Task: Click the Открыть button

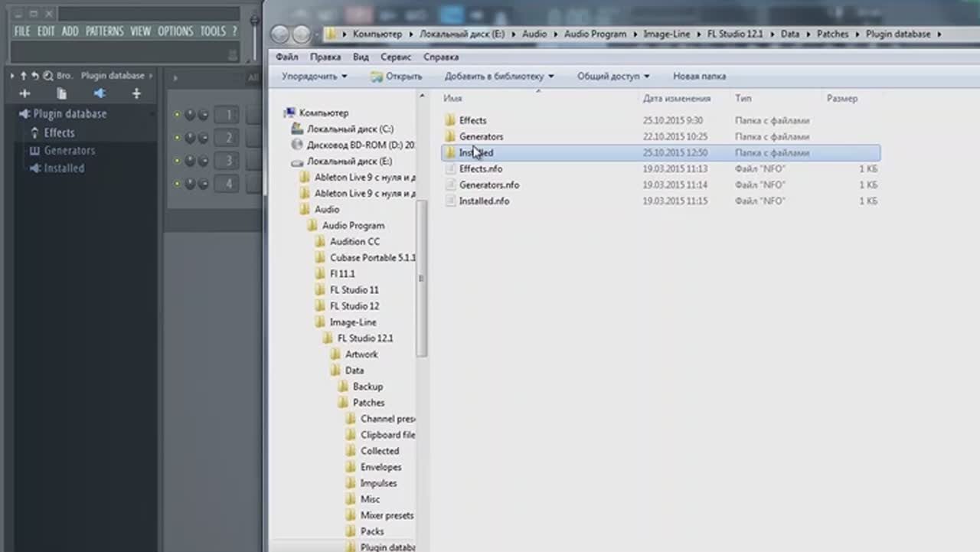Action: click(397, 77)
